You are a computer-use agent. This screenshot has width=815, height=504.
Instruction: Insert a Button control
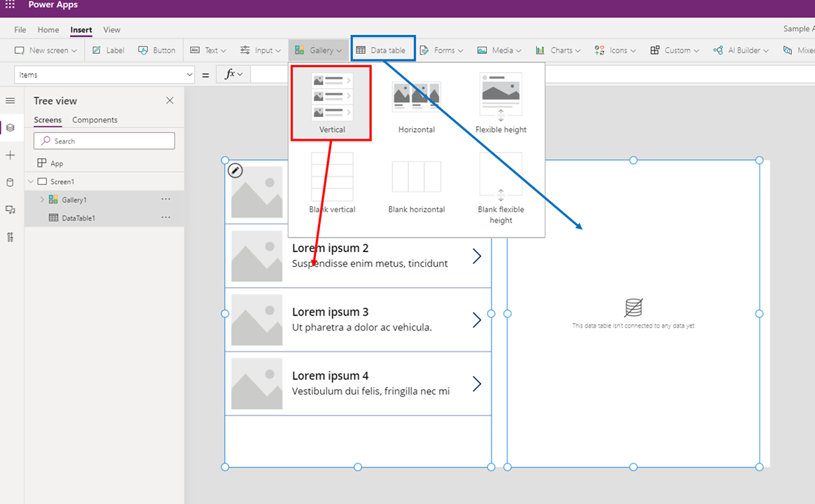coord(156,50)
